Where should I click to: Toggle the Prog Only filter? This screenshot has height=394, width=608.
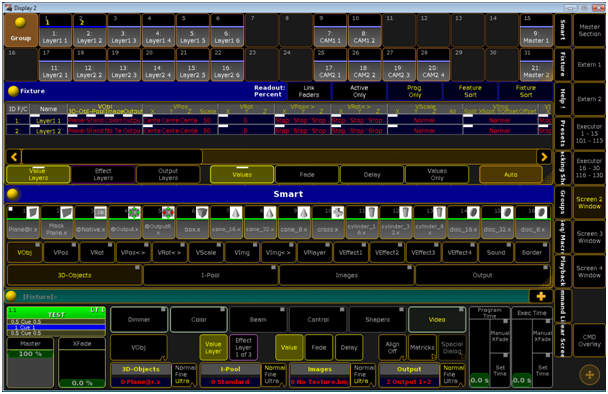coord(414,92)
